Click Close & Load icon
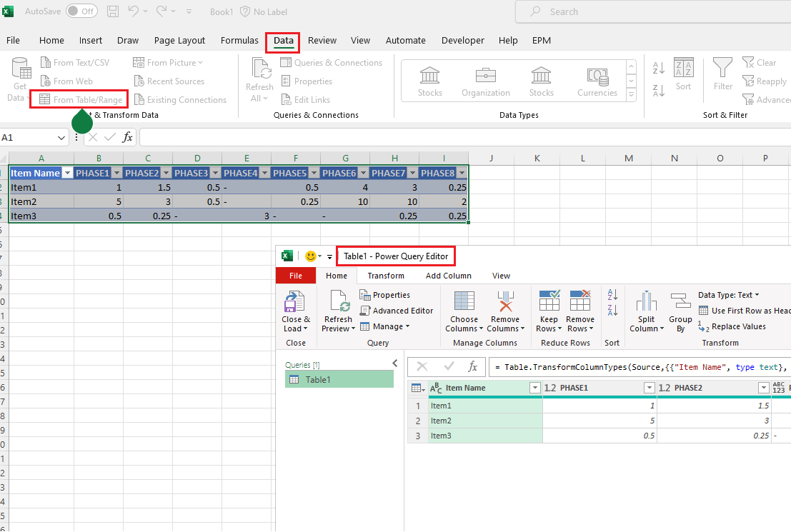791x532 pixels. [294, 301]
